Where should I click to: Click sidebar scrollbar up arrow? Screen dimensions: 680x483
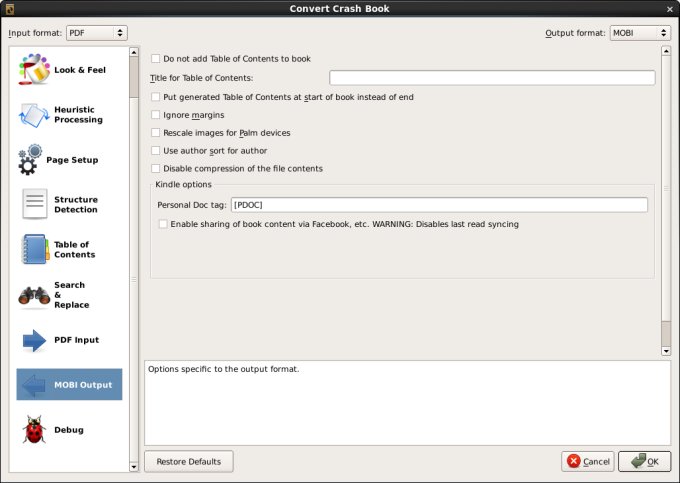click(x=134, y=52)
